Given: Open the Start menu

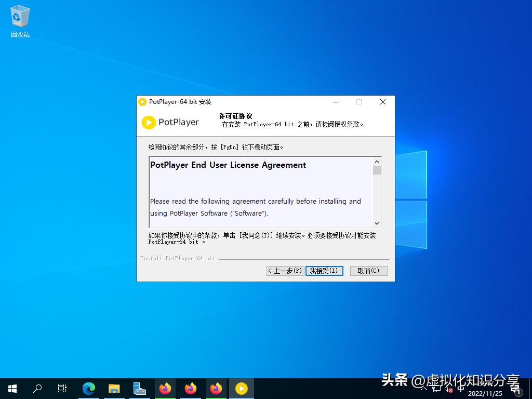Looking at the screenshot, I should click(11, 388).
